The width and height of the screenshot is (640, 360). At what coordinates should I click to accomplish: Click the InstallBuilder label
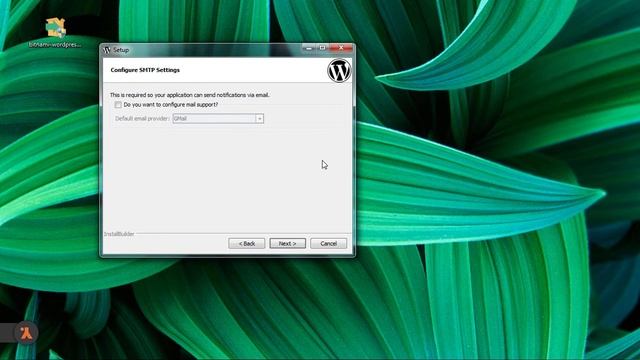[119, 234]
